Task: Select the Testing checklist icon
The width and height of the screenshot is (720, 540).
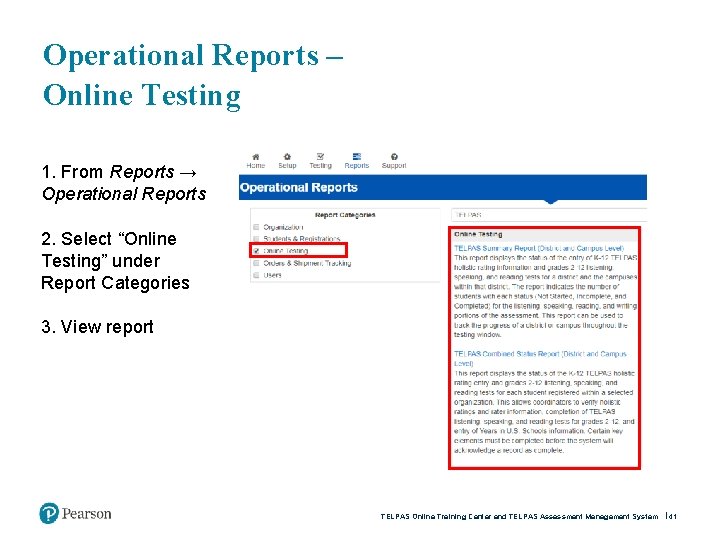Action: (320, 157)
